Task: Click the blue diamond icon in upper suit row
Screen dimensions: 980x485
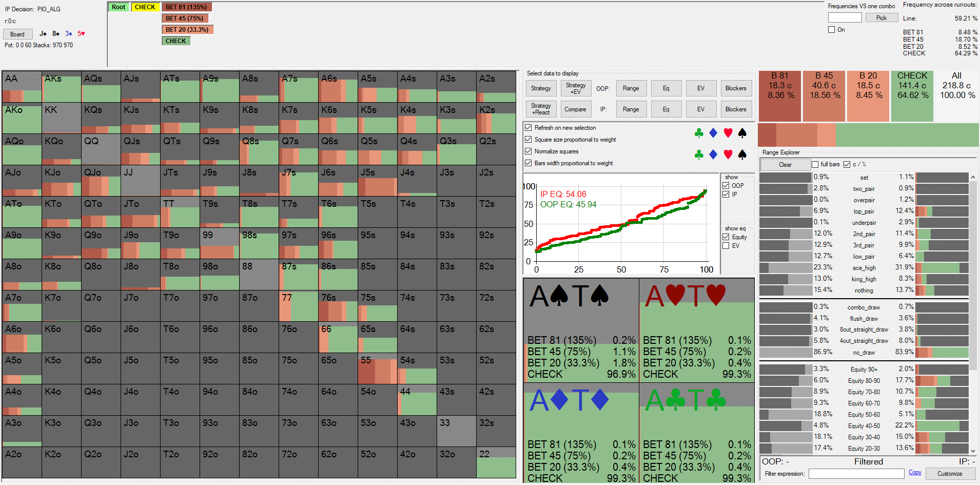Action: pyautogui.click(x=713, y=133)
